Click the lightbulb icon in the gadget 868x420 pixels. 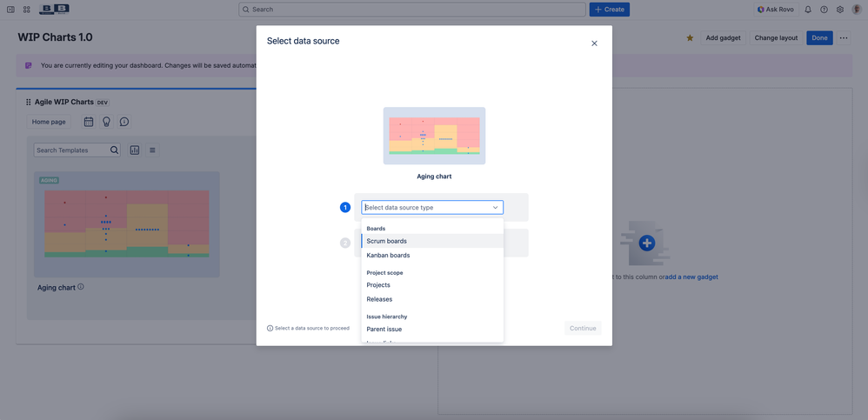pyautogui.click(x=106, y=122)
